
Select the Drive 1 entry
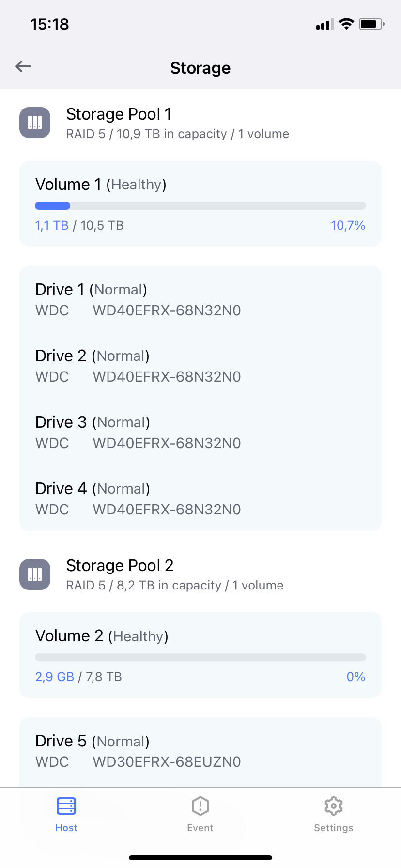(x=200, y=300)
